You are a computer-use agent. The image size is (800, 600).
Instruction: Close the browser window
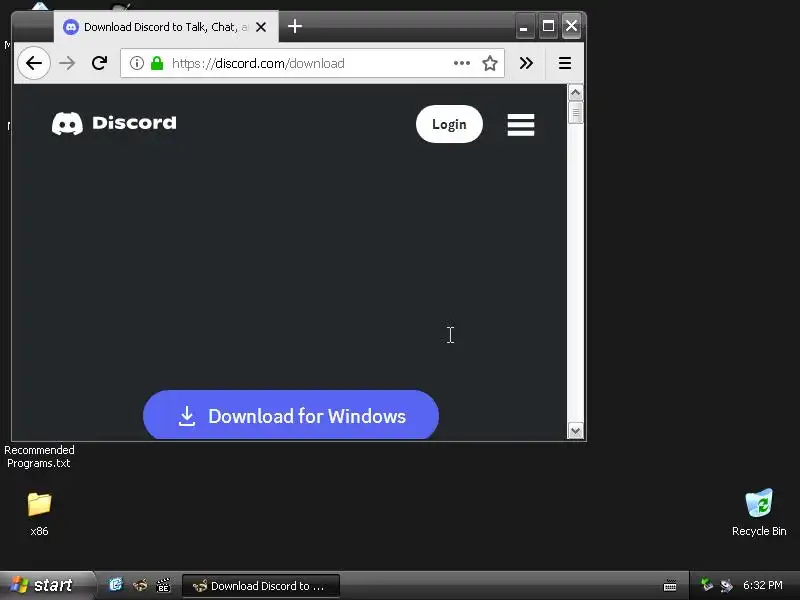tap(571, 26)
